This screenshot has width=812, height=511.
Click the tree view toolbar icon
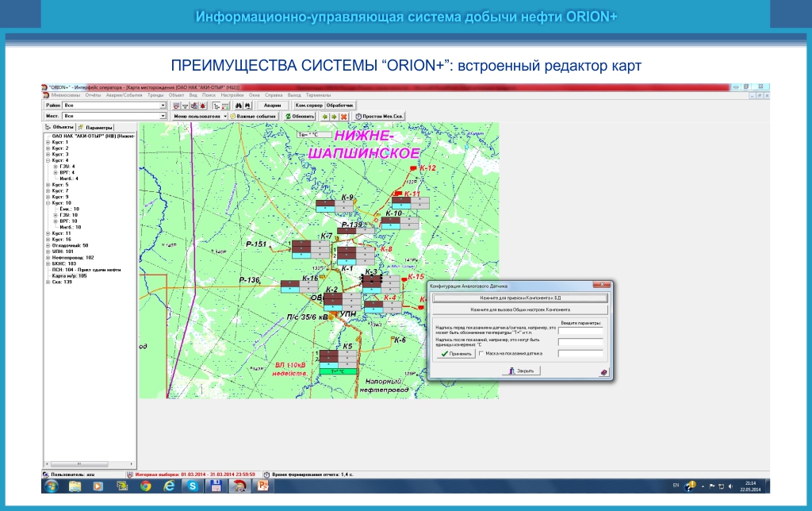(x=216, y=106)
